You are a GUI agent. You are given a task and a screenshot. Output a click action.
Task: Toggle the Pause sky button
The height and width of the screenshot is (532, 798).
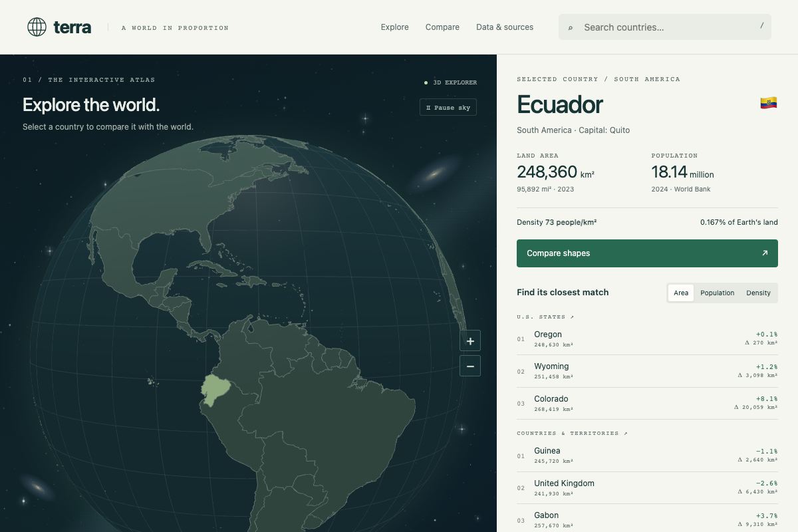[x=448, y=107]
